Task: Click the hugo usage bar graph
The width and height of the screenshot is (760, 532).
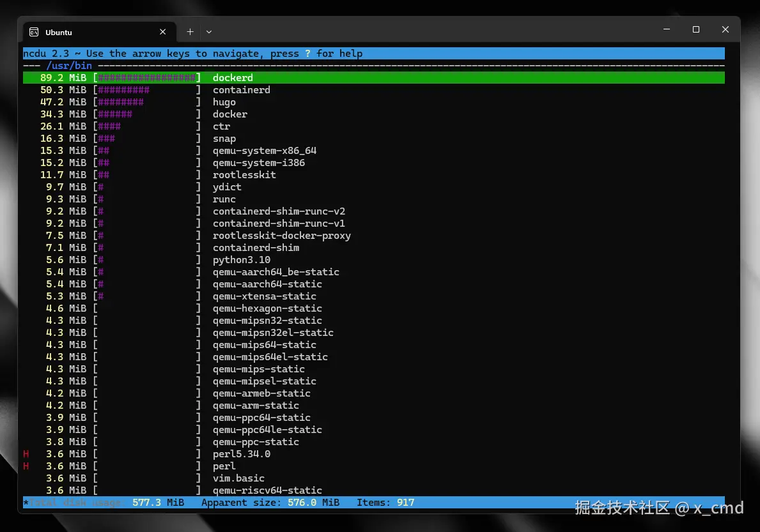Action: [146, 102]
